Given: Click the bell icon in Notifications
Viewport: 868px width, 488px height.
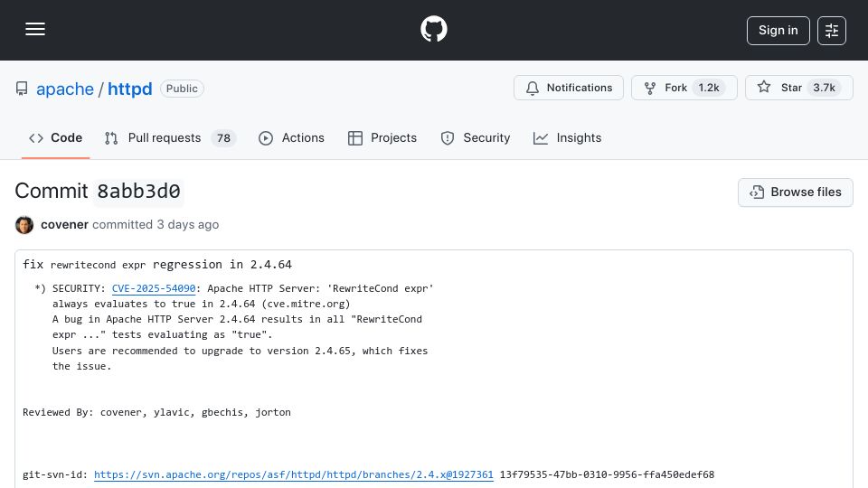Looking at the screenshot, I should [x=532, y=88].
